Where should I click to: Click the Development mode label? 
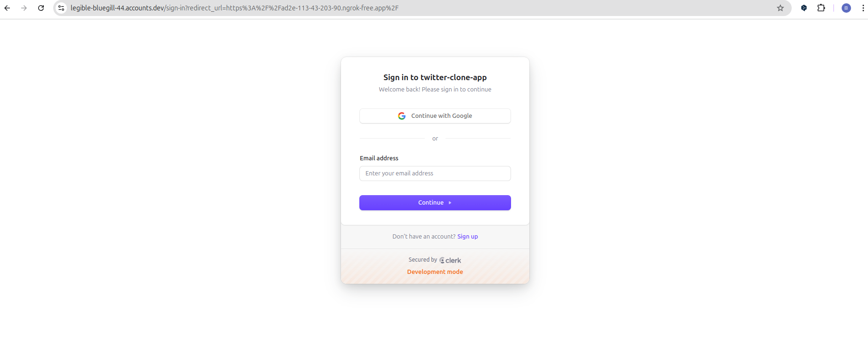435,272
